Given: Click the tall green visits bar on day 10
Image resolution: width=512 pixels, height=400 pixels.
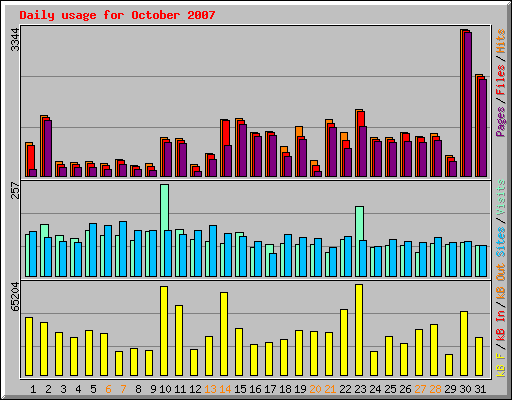Looking at the screenshot, I should 164,207.
